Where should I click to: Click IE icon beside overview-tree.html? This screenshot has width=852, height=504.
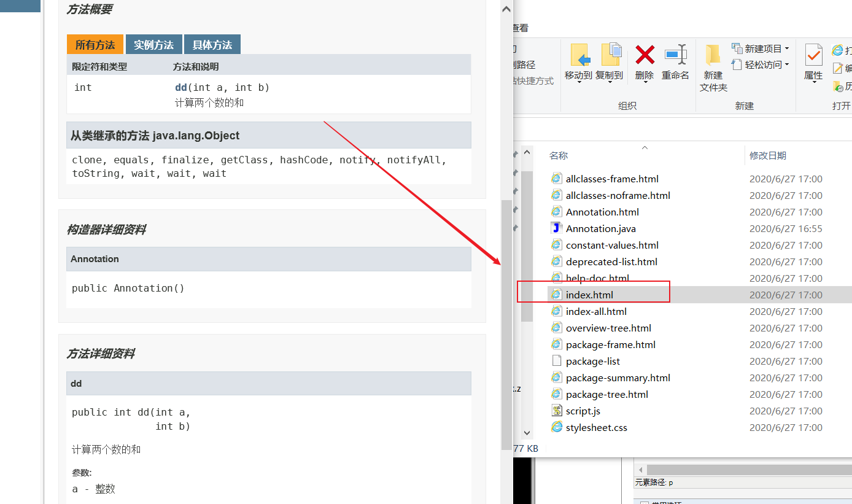[x=557, y=328]
